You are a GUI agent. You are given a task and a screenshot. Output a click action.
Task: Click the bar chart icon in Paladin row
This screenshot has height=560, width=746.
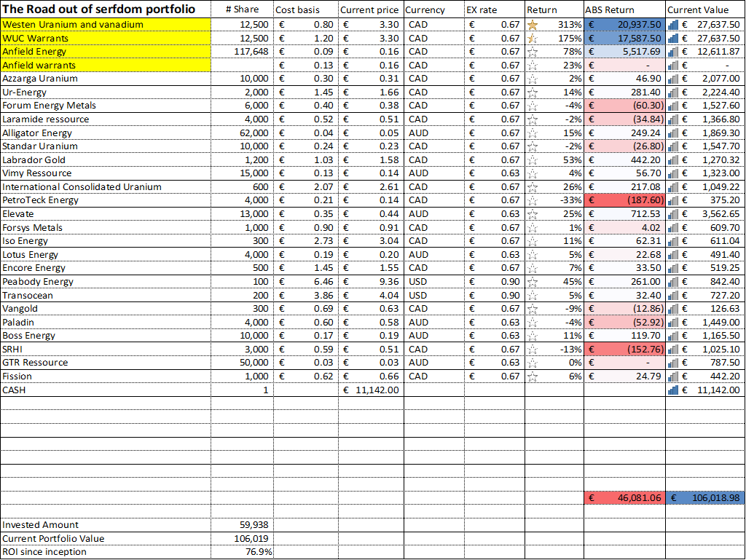click(672, 323)
